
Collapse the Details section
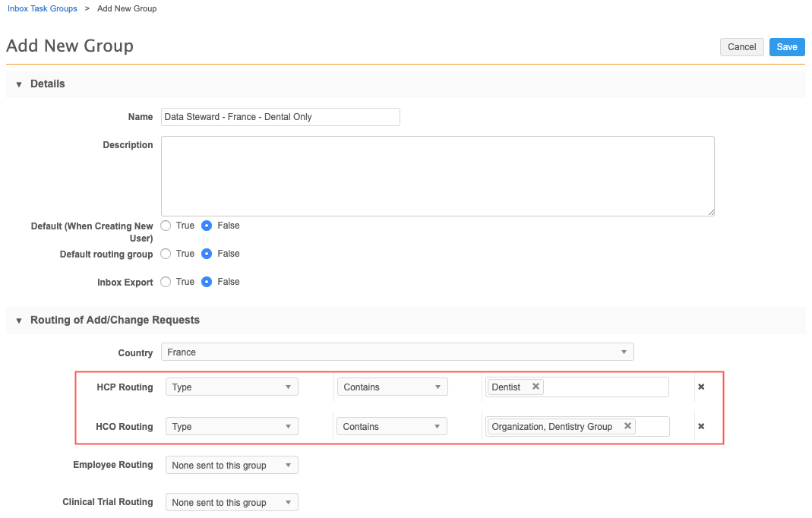pos(19,84)
